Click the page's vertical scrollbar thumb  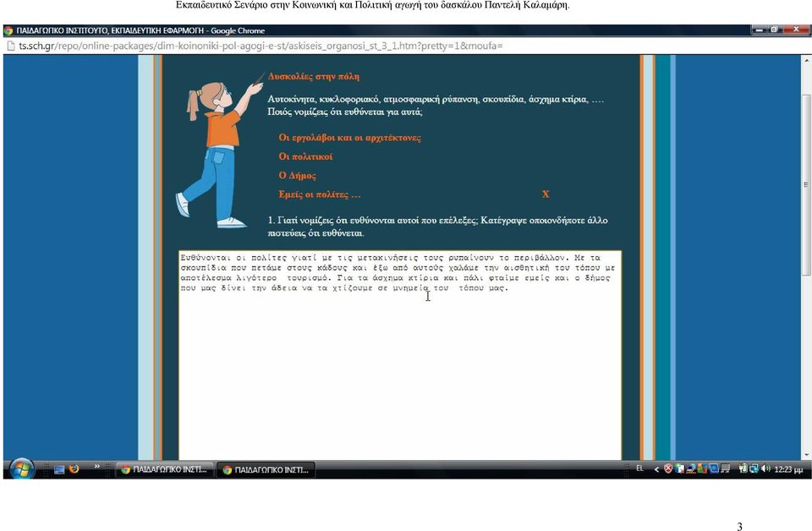(x=806, y=185)
